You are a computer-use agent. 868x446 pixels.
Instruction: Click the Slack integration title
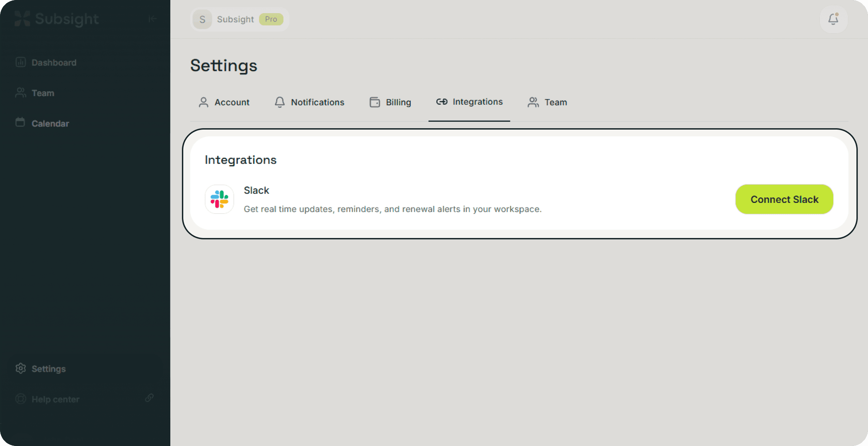click(x=257, y=190)
